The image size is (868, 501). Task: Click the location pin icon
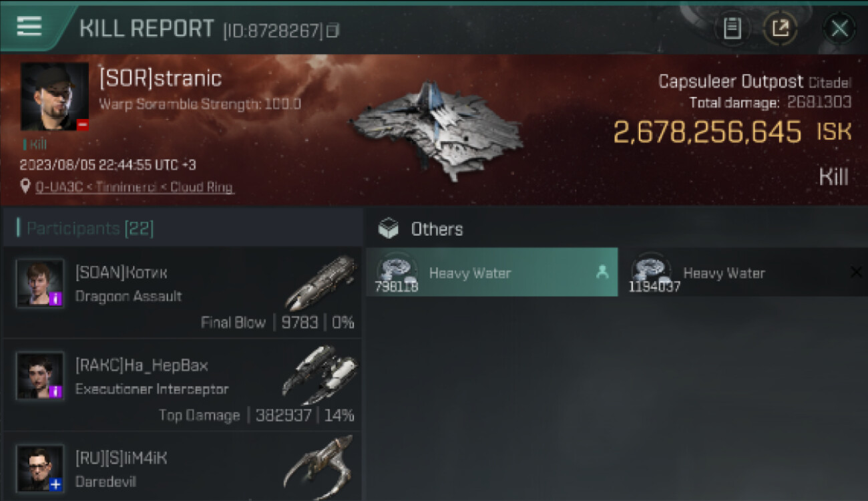(25, 186)
